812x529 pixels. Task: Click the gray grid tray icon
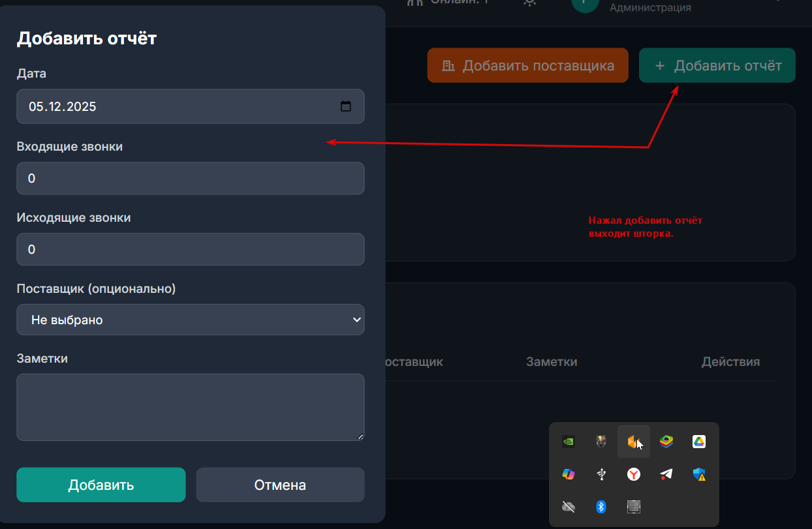pyautogui.click(x=634, y=506)
